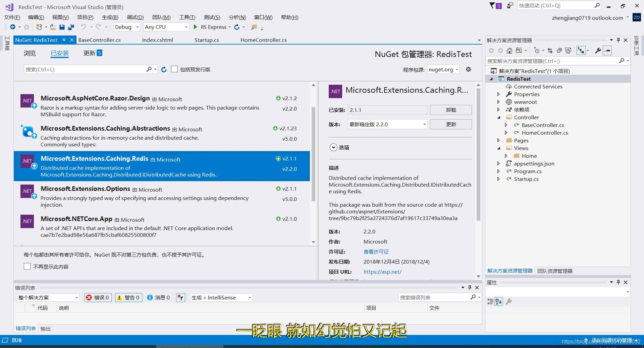644x348 pixels.
Task: Toggle the 包括预发行版 checkbox
Action: pyautogui.click(x=174, y=69)
